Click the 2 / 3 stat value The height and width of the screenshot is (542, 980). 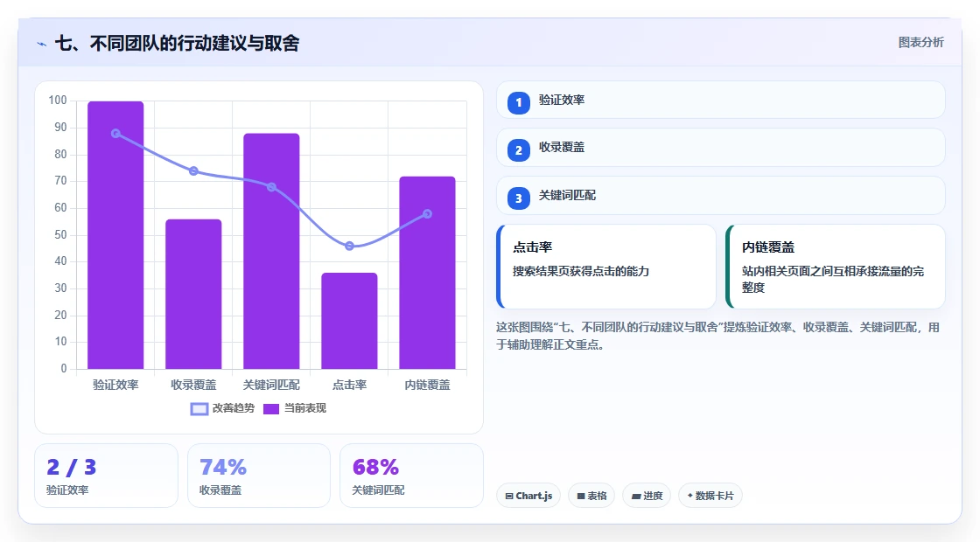(71, 467)
